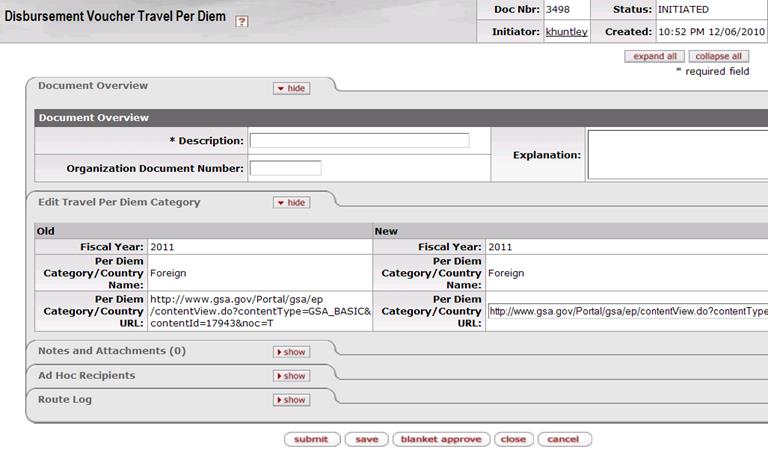768x452 pixels.
Task: Save the document
Action: 366,439
